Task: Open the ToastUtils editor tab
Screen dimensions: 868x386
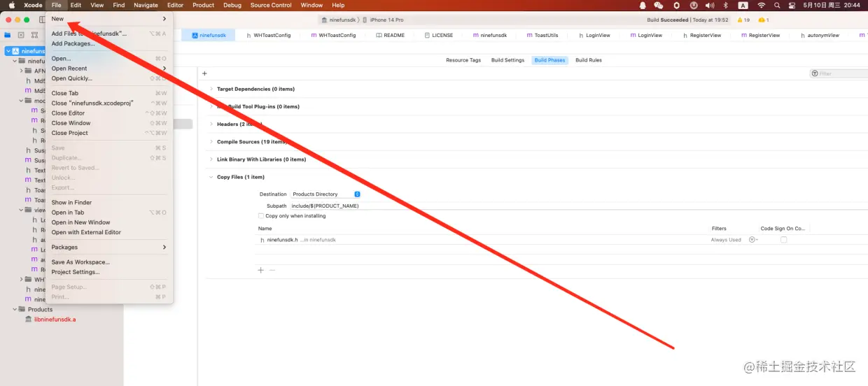Action: pos(542,35)
